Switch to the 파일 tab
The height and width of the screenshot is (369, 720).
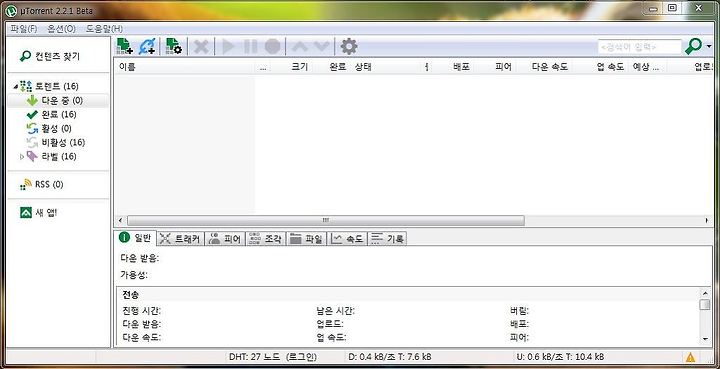[x=306, y=239]
